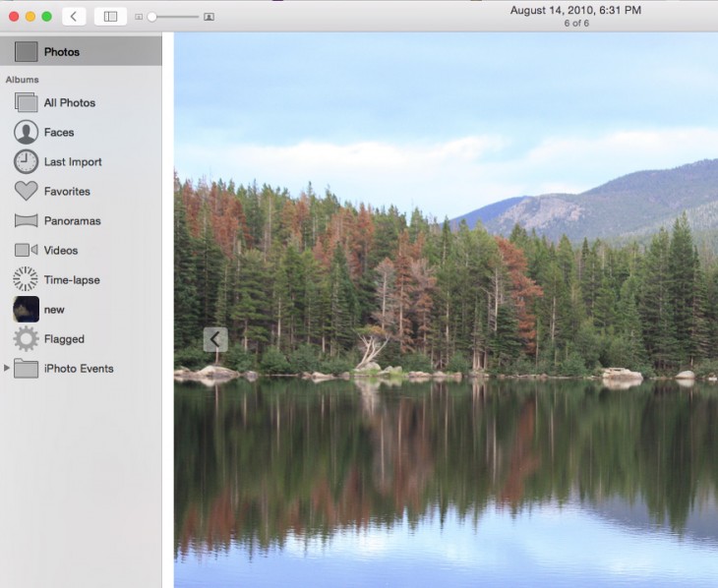Click the Albums section header

coord(22,80)
